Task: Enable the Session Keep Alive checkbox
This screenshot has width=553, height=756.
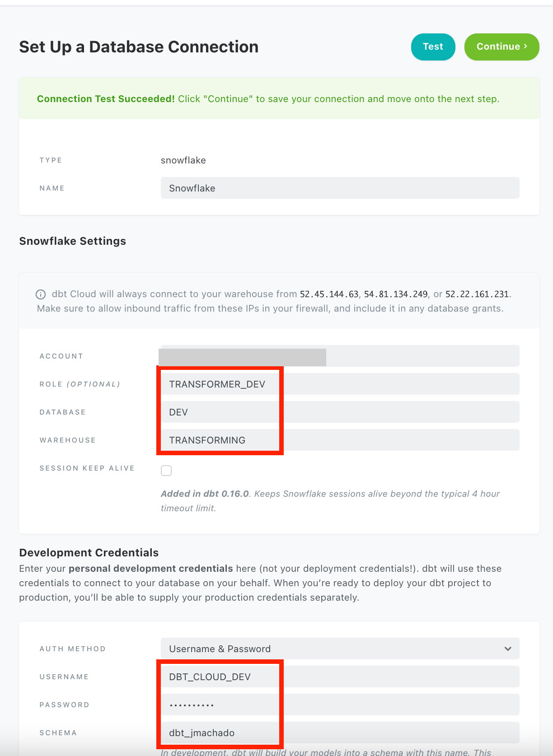Action: click(166, 471)
